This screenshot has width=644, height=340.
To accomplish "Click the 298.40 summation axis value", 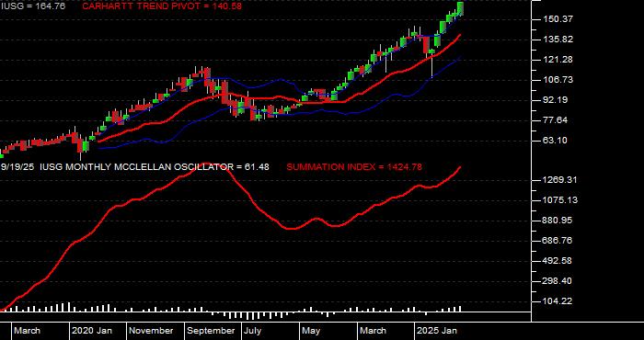I will (557, 281).
